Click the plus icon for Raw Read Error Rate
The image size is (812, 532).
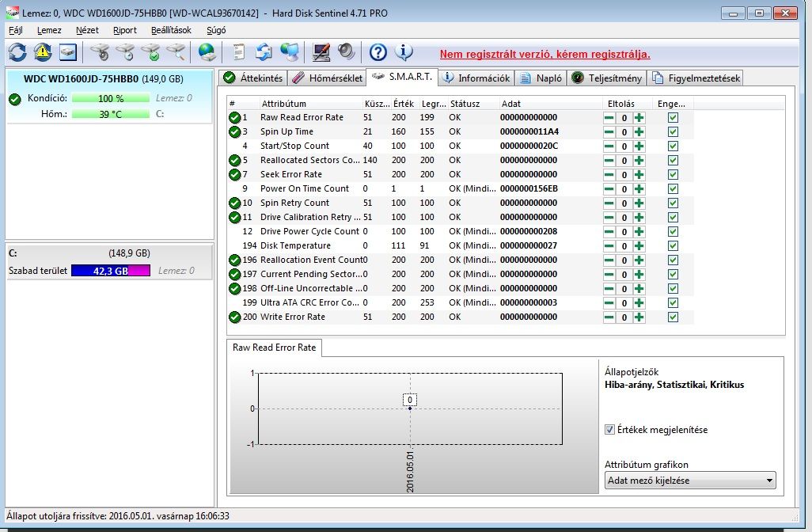coord(639,118)
